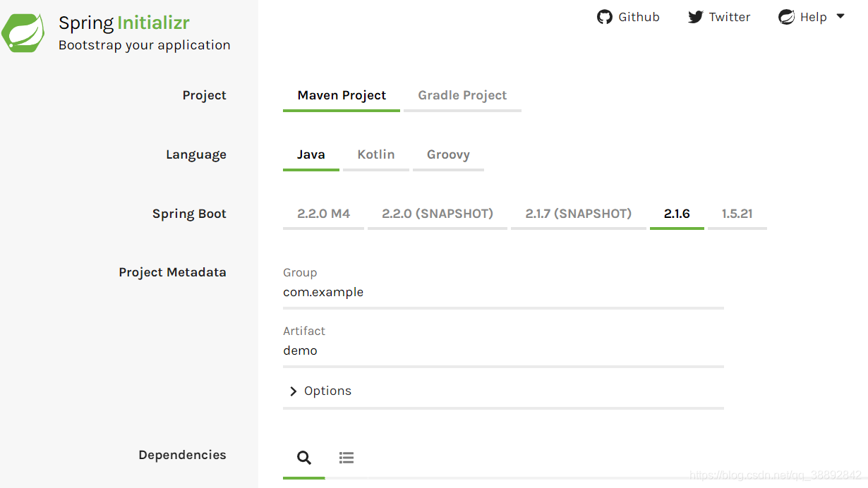Choose Groovy as the language
Image resolution: width=868 pixels, height=488 pixels.
point(448,154)
